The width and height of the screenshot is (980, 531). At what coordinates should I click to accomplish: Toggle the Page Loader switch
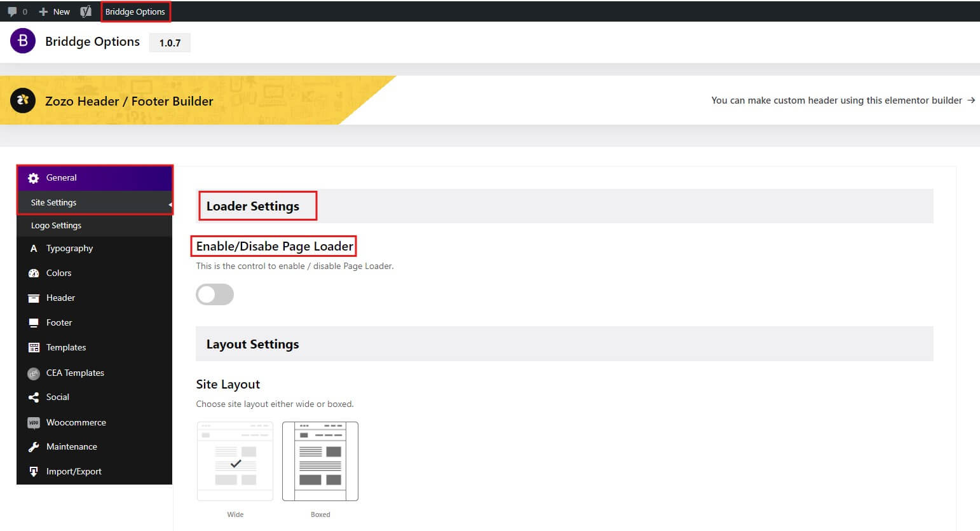tap(215, 294)
